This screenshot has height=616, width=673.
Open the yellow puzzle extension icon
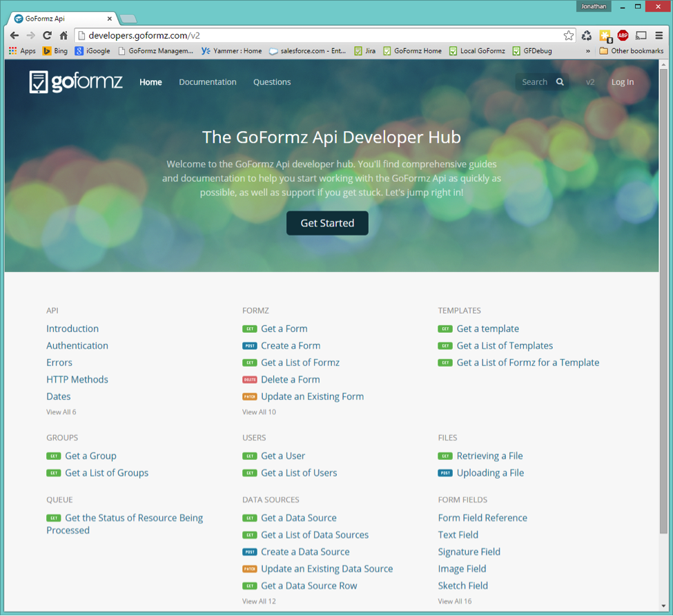pos(605,36)
